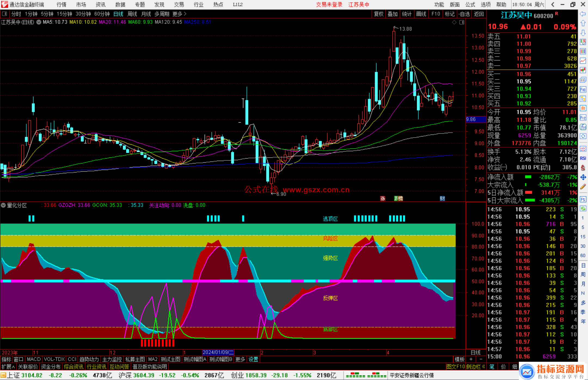Screen dimensions: 588x380
Task: Click the 叠加 overlay button
Action: (393, 14)
